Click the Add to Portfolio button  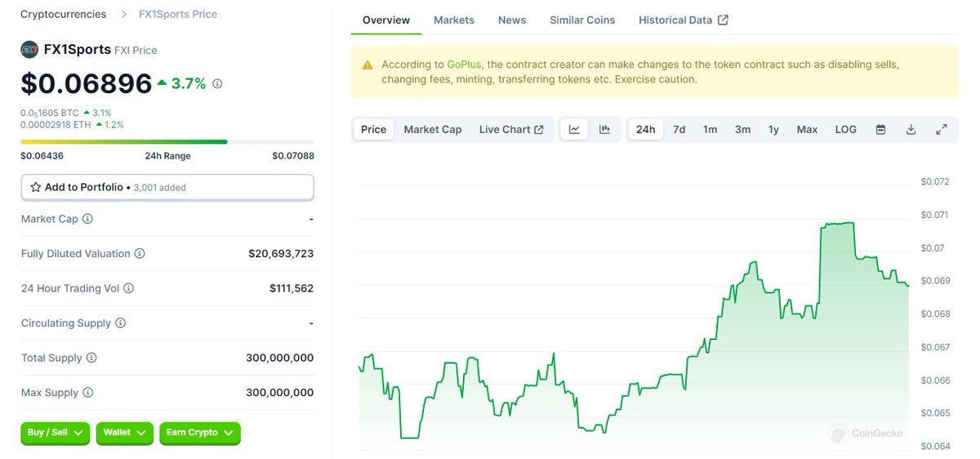coord(167,187)
